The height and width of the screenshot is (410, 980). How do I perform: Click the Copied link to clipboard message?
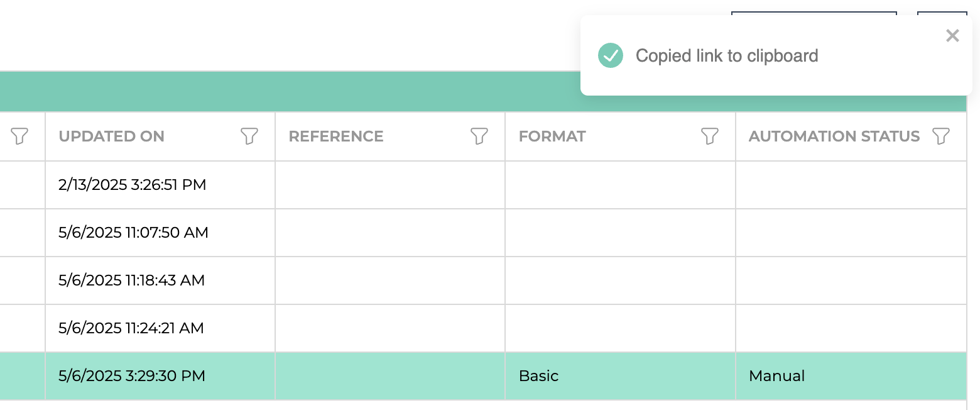tap(727, 56)
